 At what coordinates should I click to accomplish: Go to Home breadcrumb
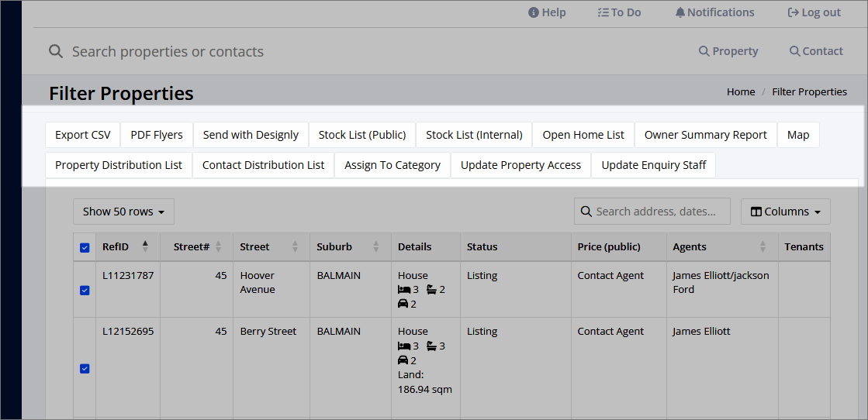coord(741,92)
